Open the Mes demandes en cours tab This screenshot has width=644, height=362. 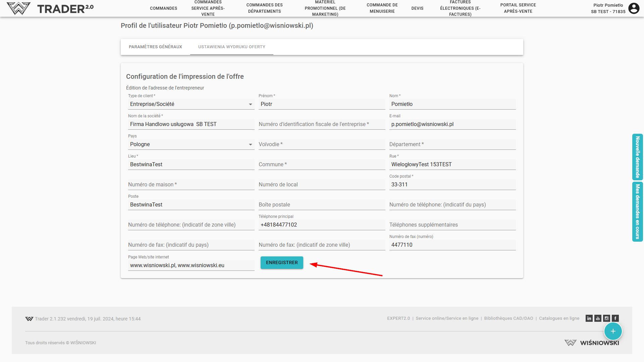click(637, 212)
